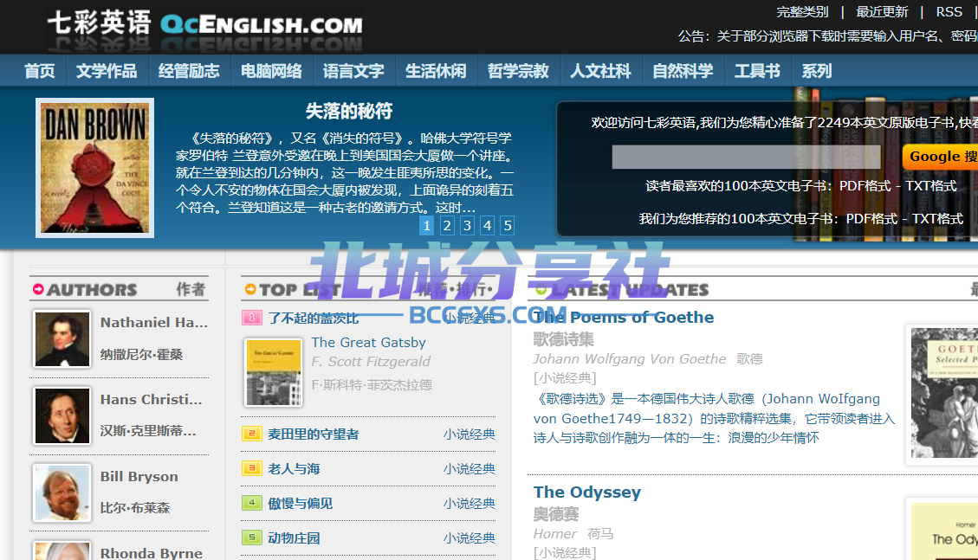Click the 完整类别 link in the header
This screenshot has width=978, height=560.
(x=802, y=12)
